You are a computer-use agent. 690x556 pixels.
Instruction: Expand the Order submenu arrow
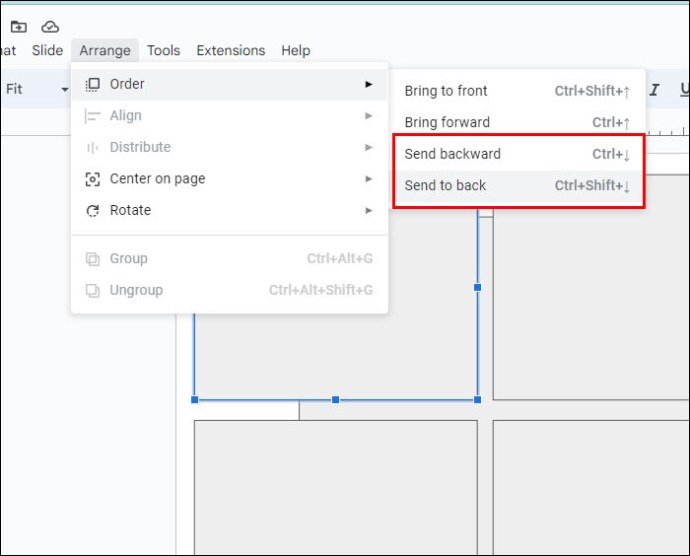tap(369, 84)
